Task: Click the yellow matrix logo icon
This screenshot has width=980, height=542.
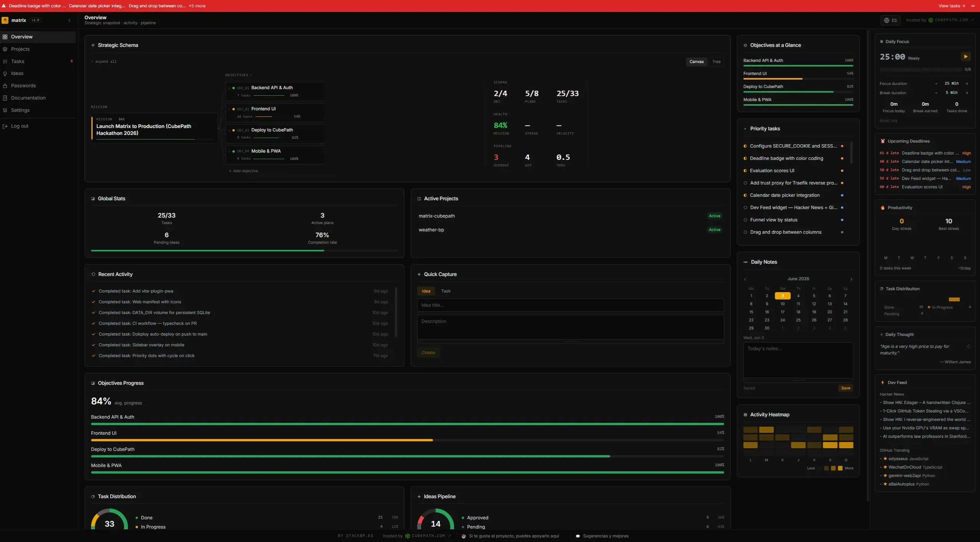Action: click(5, 20)
